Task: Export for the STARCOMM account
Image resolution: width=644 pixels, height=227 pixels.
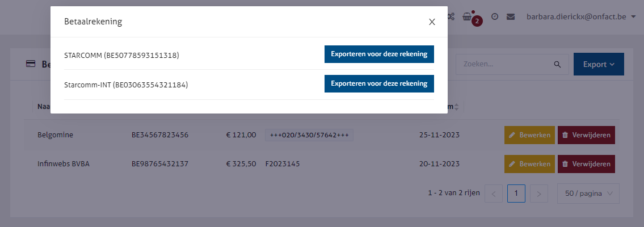Action: (x=379, y=54)
